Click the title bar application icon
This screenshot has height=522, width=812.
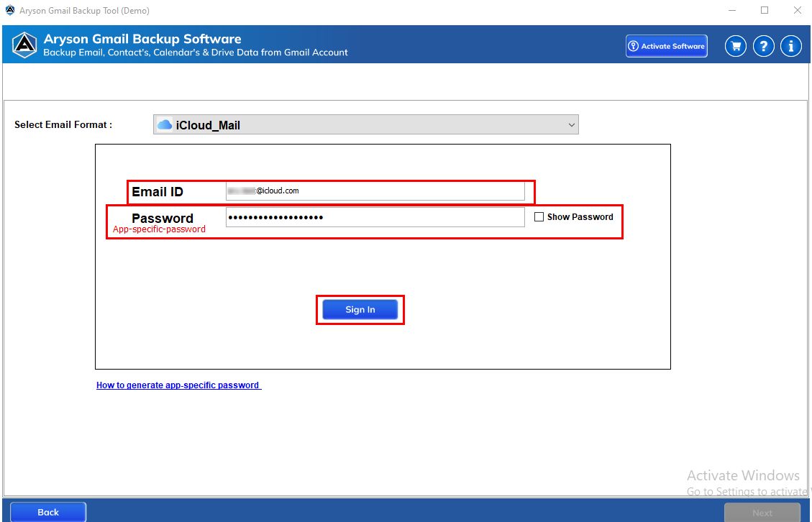coord(10,10)
